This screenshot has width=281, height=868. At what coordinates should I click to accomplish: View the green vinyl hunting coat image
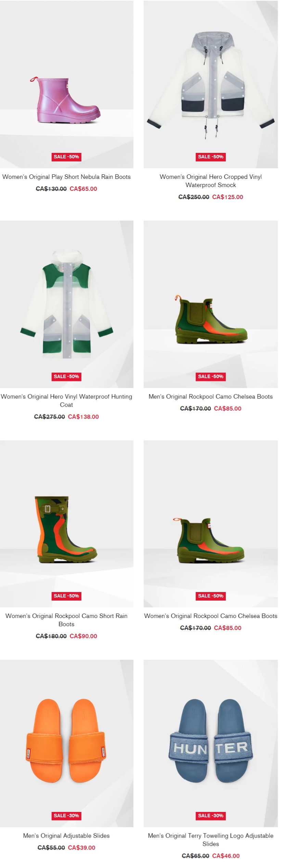click(x=66, y=304)
